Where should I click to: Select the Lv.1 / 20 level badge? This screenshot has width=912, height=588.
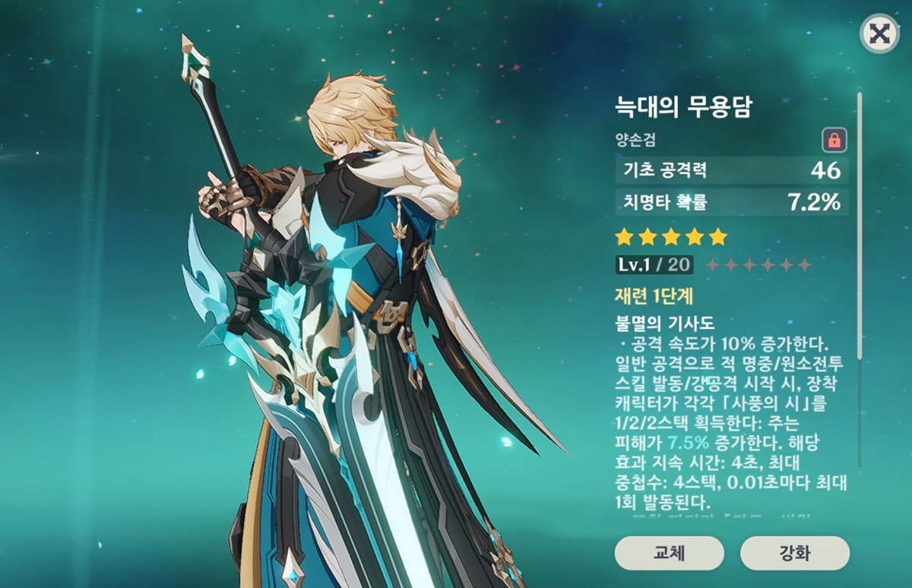click(654, 264)
